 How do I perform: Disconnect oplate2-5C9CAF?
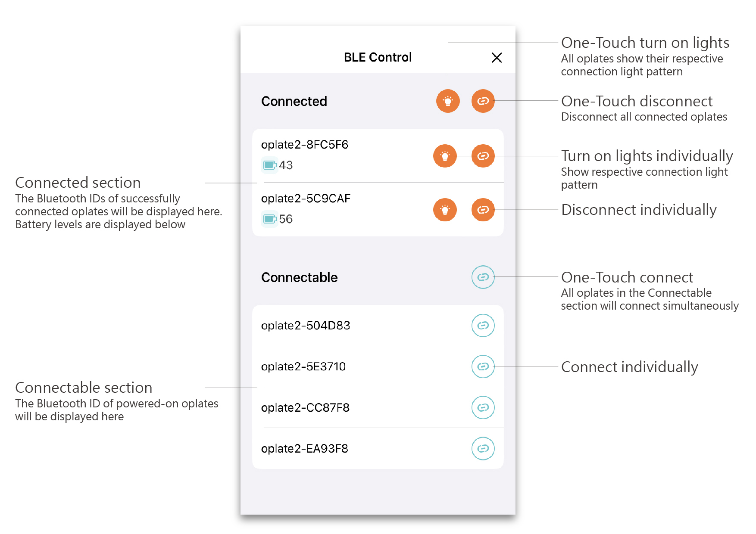(x=483, y=210)
